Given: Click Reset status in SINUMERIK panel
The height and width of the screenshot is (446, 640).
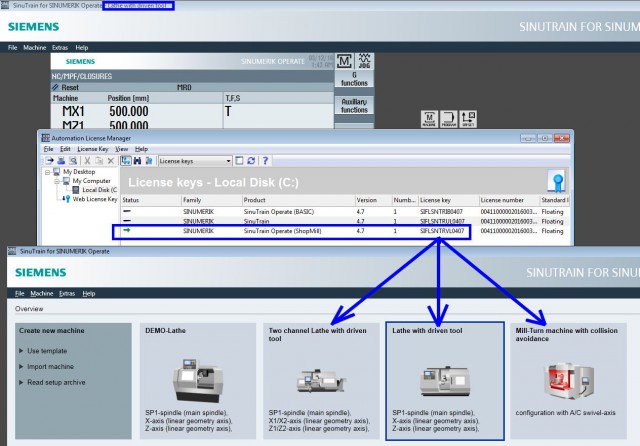Looking at the screenshot, I should 70,87.
